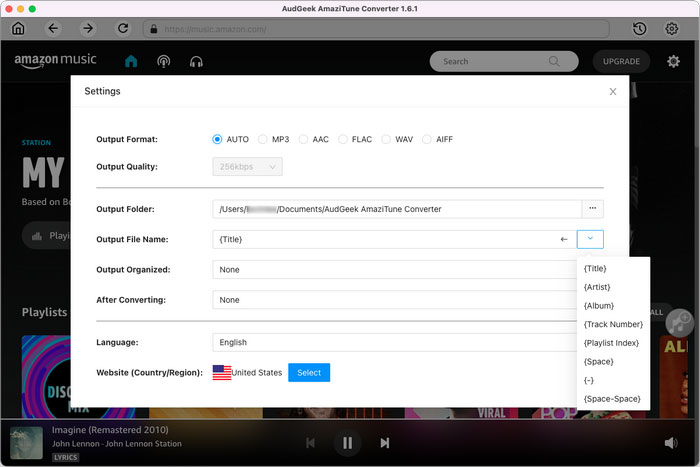Pause the playing song
The image size is (700, 467).
347,443
